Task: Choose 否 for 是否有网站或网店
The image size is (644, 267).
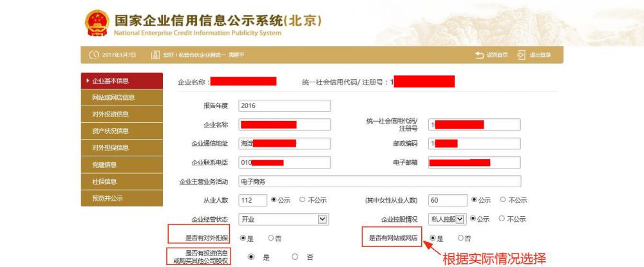Action: [460, 238]
